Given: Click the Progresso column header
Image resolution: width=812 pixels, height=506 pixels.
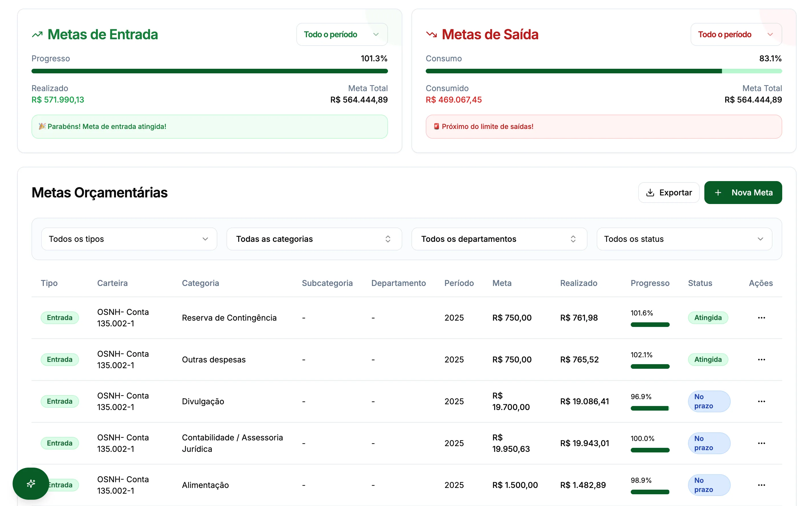Looking at the screenshot, I should (x=650, y=283).
